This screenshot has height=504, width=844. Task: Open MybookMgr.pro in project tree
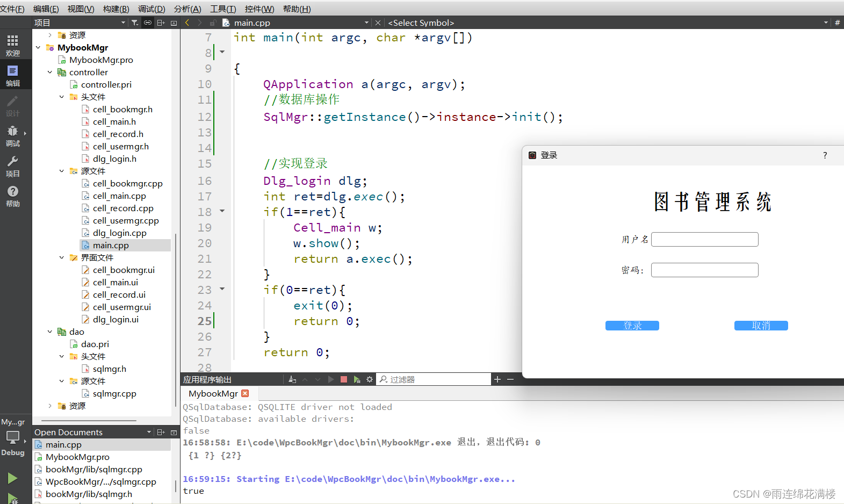point(101,60)
